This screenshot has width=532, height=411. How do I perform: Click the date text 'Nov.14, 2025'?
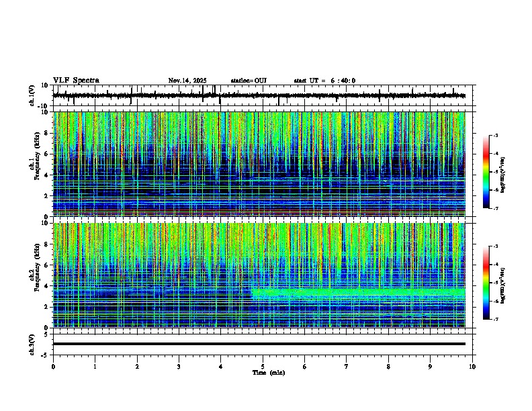tap(187, 81)
